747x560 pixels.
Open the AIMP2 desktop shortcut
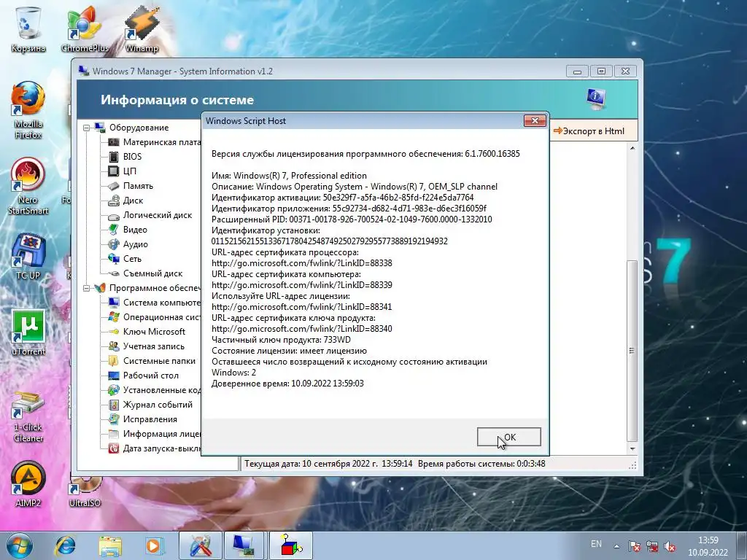(x=28, y=484)
